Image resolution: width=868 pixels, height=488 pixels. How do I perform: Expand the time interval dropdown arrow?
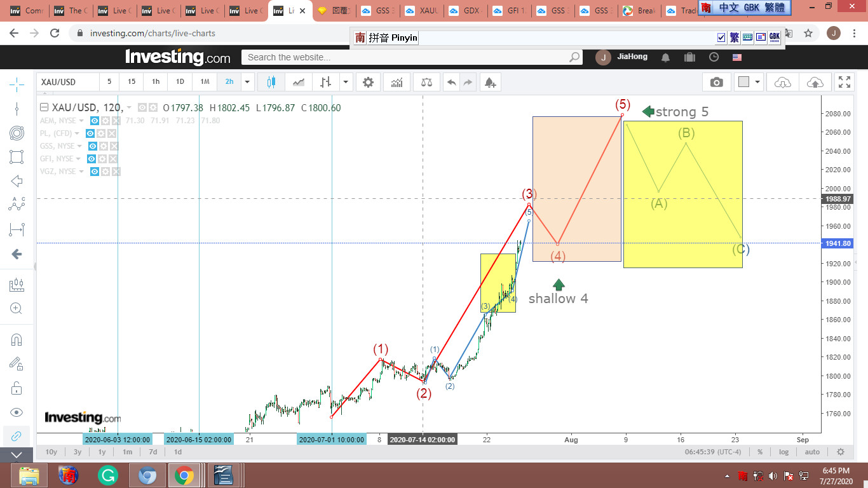(x=247, y=82)
